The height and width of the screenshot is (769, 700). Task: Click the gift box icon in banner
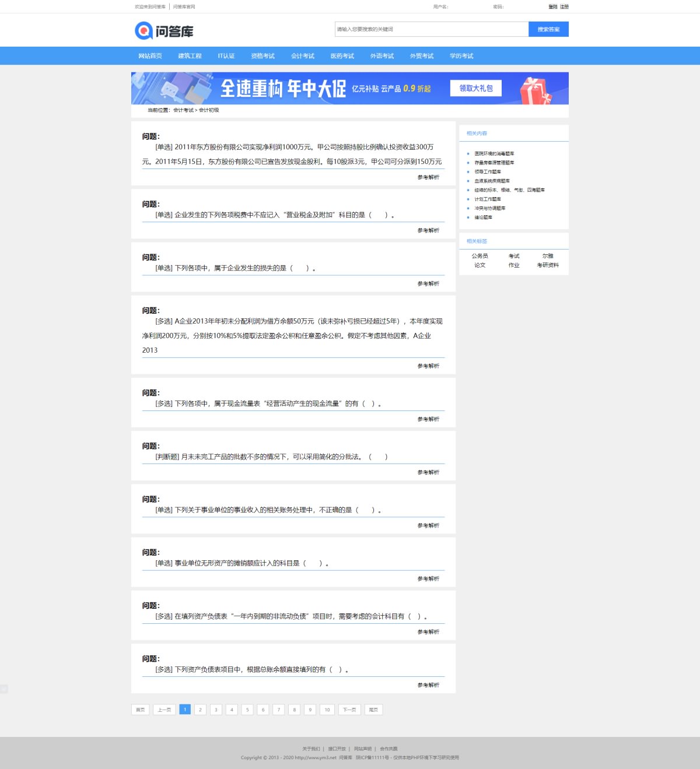[x=535, y=91]
